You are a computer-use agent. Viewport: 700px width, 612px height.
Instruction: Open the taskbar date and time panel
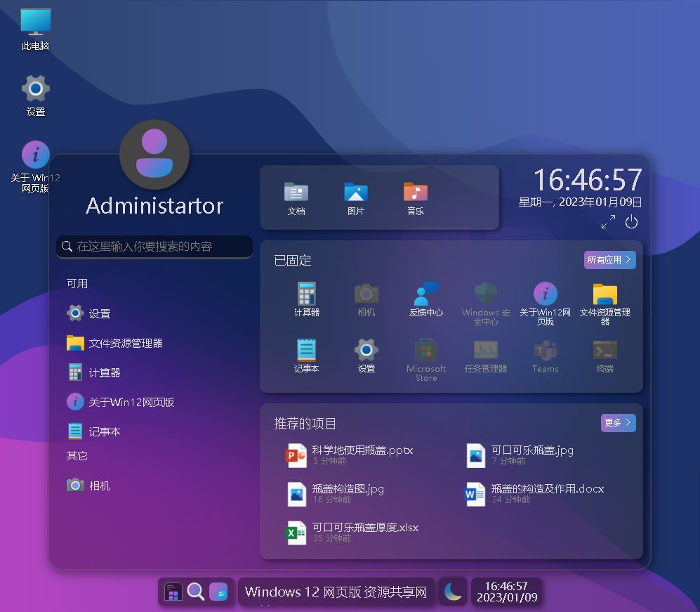coord(506,592)
